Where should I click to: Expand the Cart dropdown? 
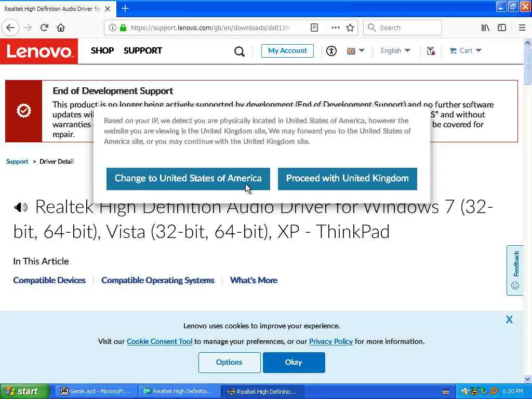tap(465, 50)
